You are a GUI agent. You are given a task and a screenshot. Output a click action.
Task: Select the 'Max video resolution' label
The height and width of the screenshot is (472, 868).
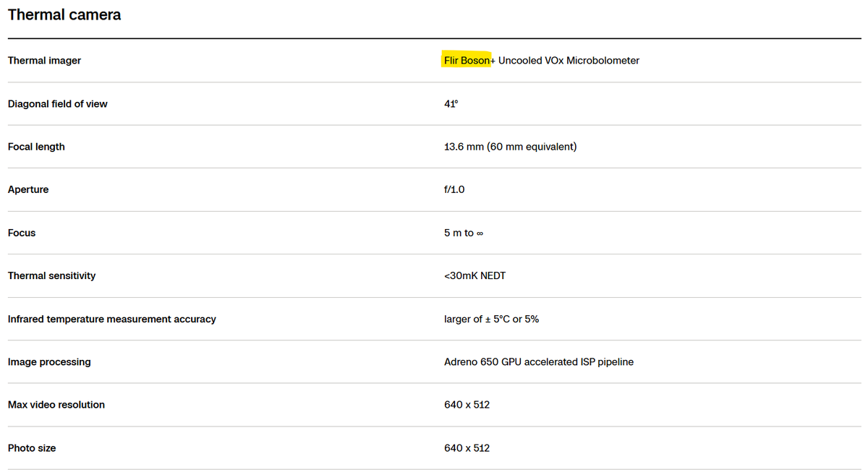(56, 405)
